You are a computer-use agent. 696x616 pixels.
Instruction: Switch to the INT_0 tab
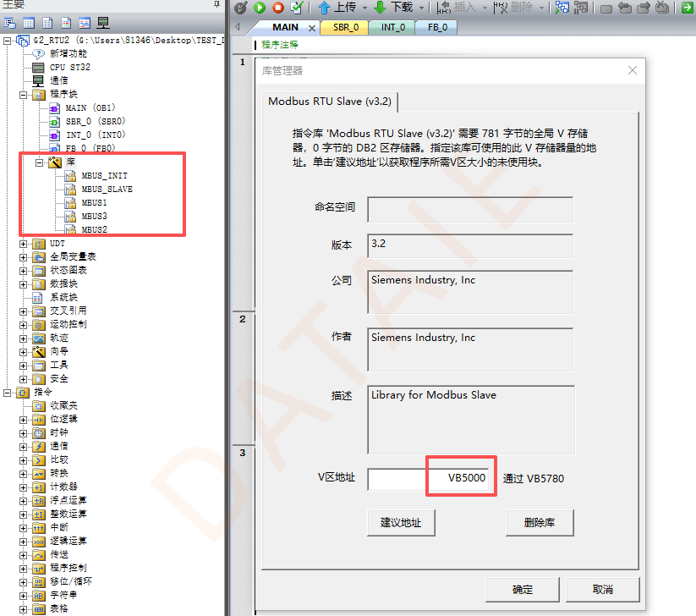click(x=393, y=28)
